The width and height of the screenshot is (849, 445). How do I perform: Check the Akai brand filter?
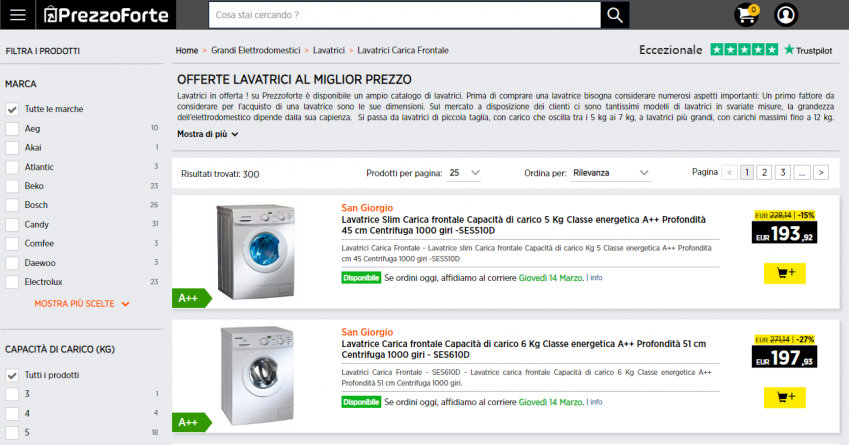click(x=12, y=148)
